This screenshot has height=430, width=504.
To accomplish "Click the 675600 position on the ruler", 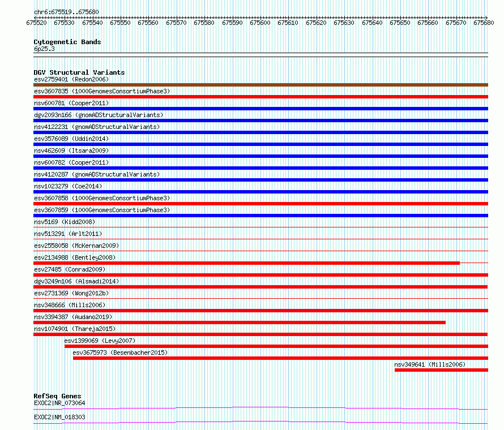I will pyautogui.click(x=260, y=23).
